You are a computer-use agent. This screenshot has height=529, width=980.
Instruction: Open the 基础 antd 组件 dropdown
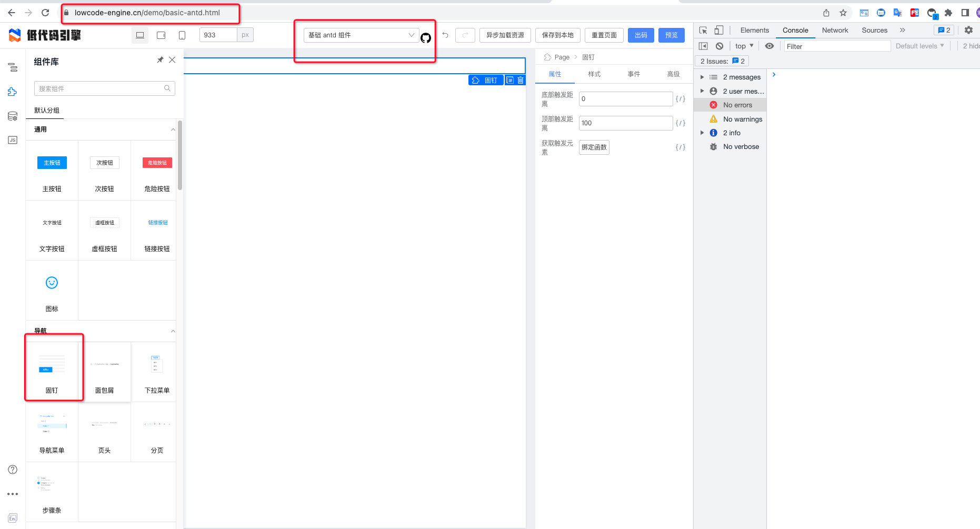(359, 35)
